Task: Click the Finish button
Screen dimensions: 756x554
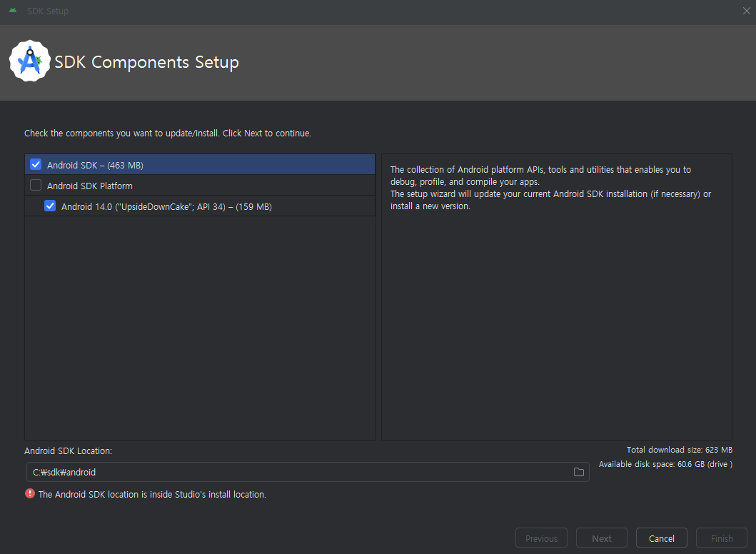Action: pyautogui.click(x=722, y=538)
